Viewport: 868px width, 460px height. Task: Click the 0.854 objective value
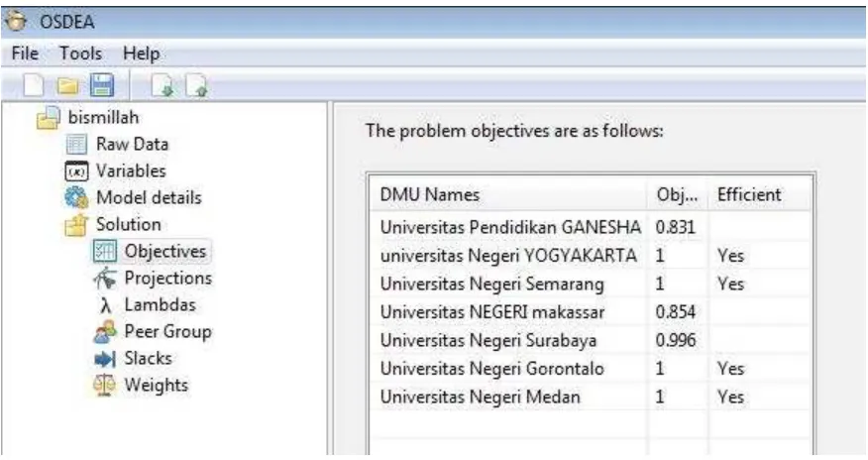pyautogui.click(x=676, y=312)
